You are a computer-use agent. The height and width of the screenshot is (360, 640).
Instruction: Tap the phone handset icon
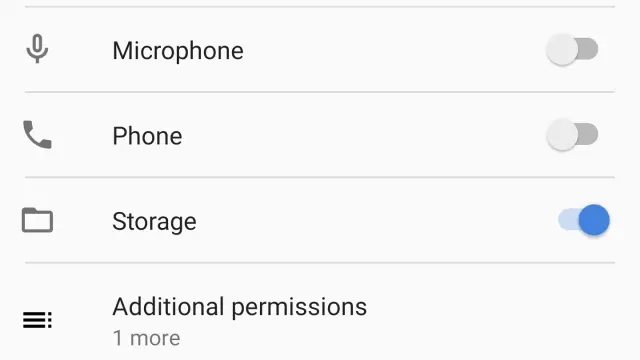[37, 135]
